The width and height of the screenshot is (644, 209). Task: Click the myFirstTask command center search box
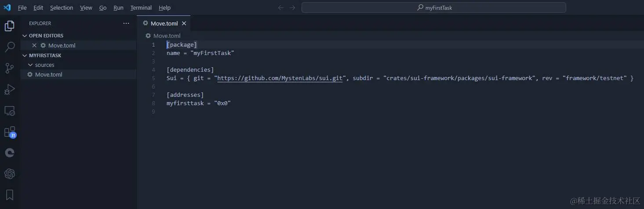pos(433,7)
